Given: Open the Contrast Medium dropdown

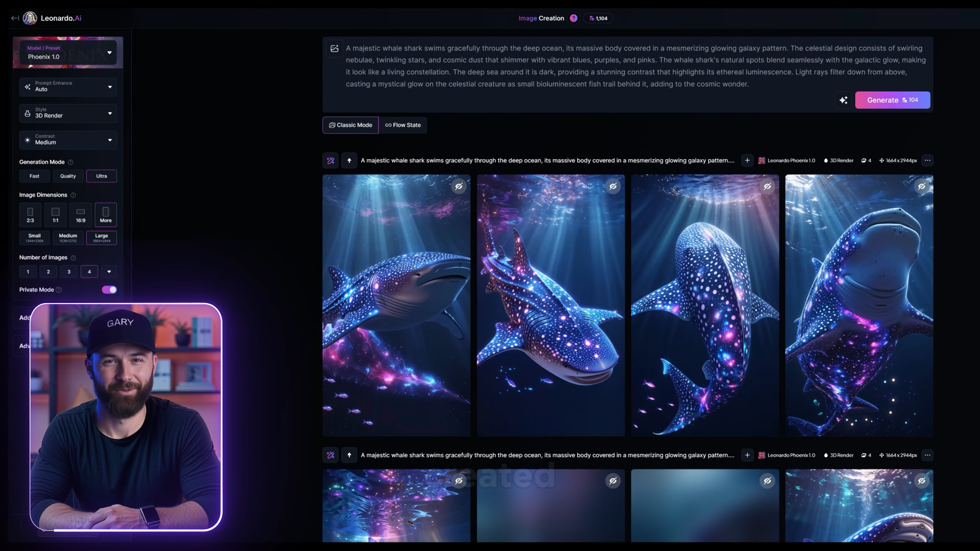Looking at the screenshot, I should pyautogui.click(x=68, y=140).
